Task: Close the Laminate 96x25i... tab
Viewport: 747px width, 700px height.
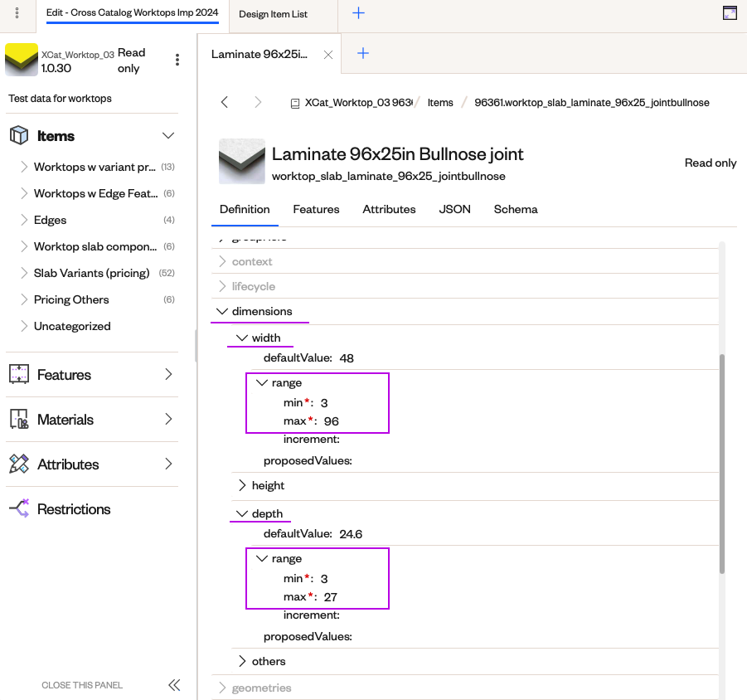Action: 328,55
